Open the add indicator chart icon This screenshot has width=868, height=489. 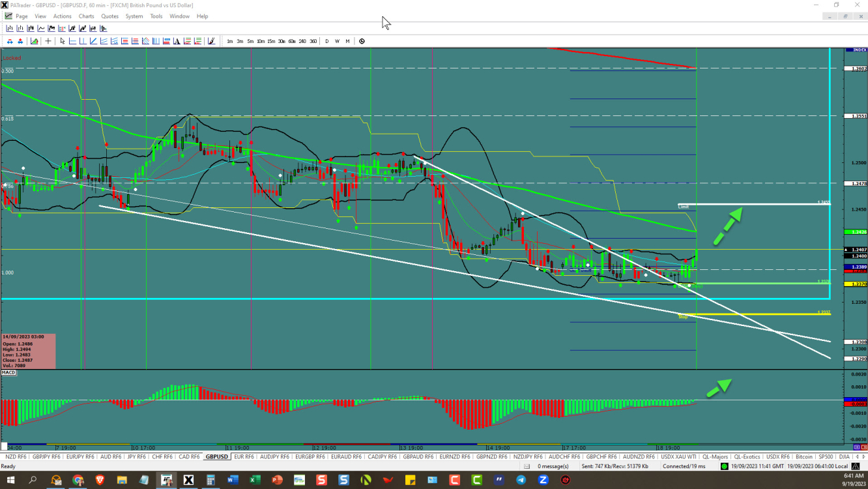coord(35,41)
